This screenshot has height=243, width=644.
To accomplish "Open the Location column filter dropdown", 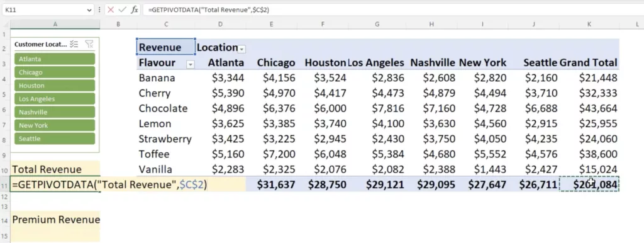I will [242, 49].
